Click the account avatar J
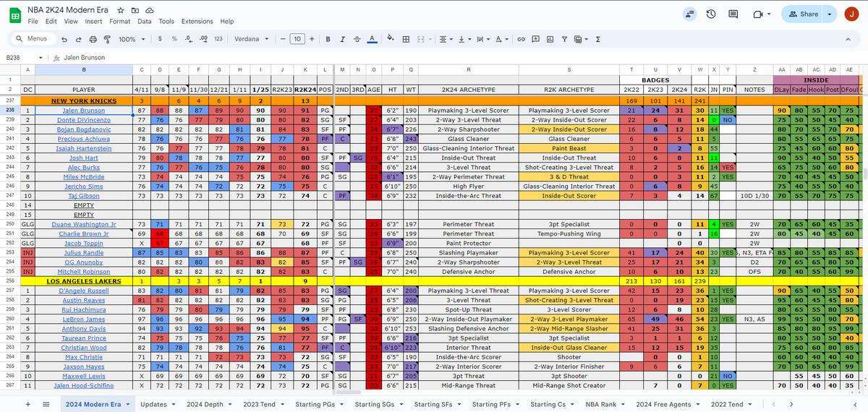868x412 pixels. tap(852, 14)
